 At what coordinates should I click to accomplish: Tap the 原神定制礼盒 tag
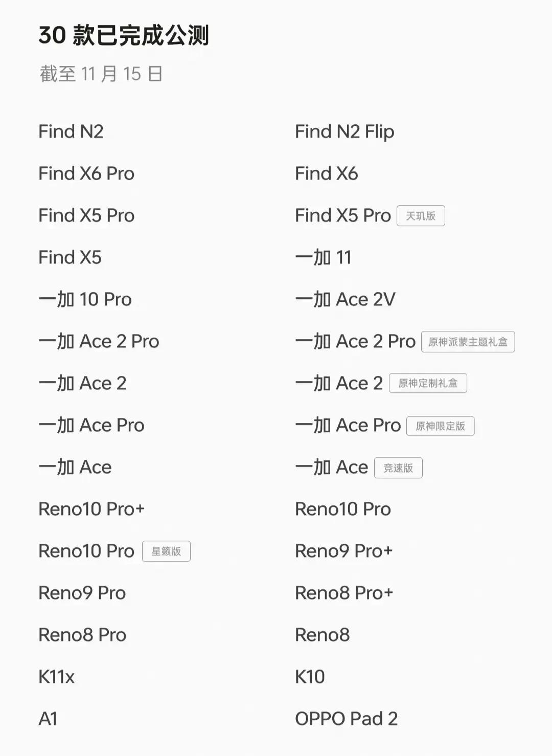click(x=428, y=383)
